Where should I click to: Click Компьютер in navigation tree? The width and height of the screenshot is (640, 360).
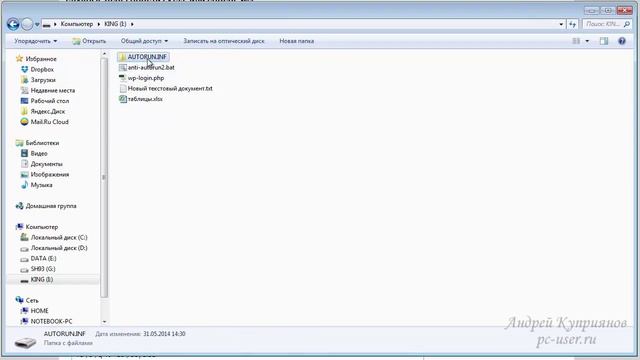[42, 227]
